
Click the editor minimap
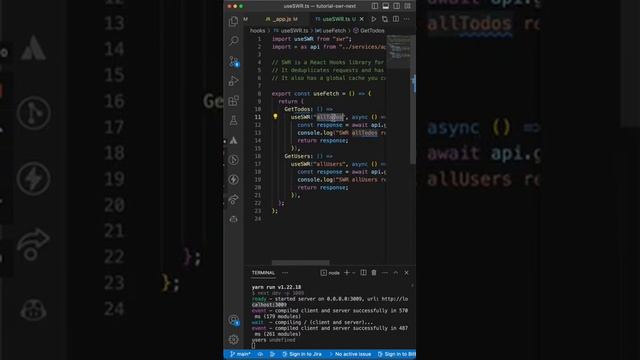(x=398, y=51)
